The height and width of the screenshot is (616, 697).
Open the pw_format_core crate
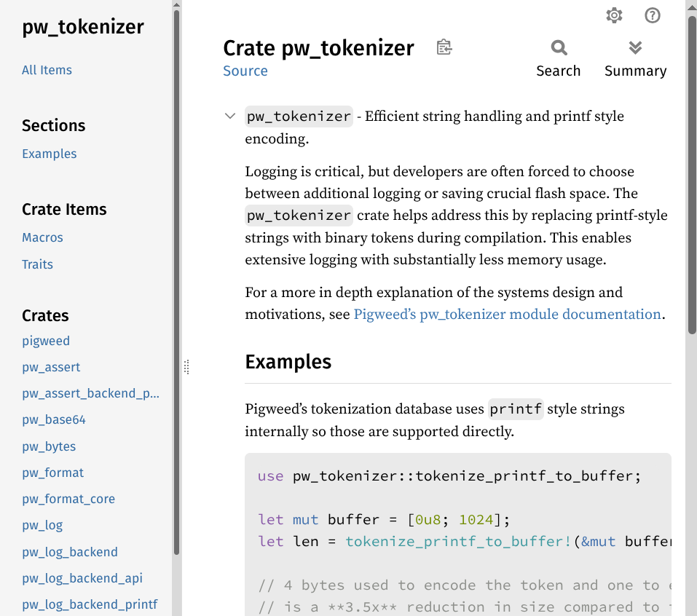tap(68, 499)
